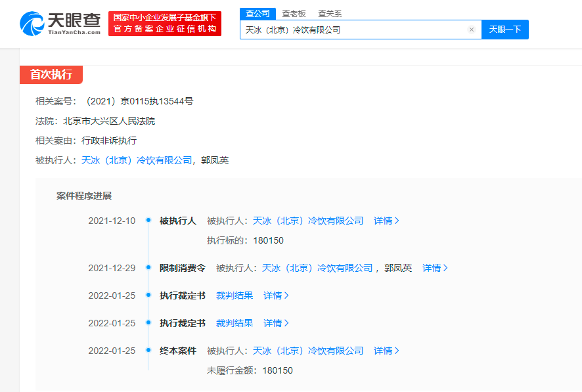Switch to the 查老板 tab
Viewport: 582px width, 392px height.
294,14
